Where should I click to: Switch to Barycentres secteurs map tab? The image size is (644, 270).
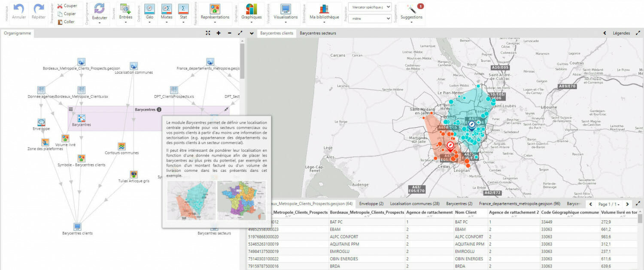point(318,33)
